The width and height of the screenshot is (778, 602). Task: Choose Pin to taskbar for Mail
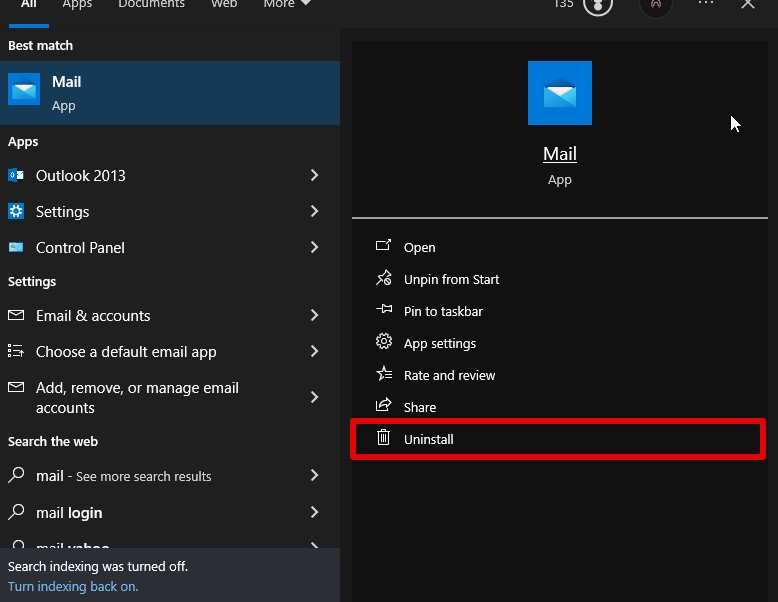[x=443, y=311]
